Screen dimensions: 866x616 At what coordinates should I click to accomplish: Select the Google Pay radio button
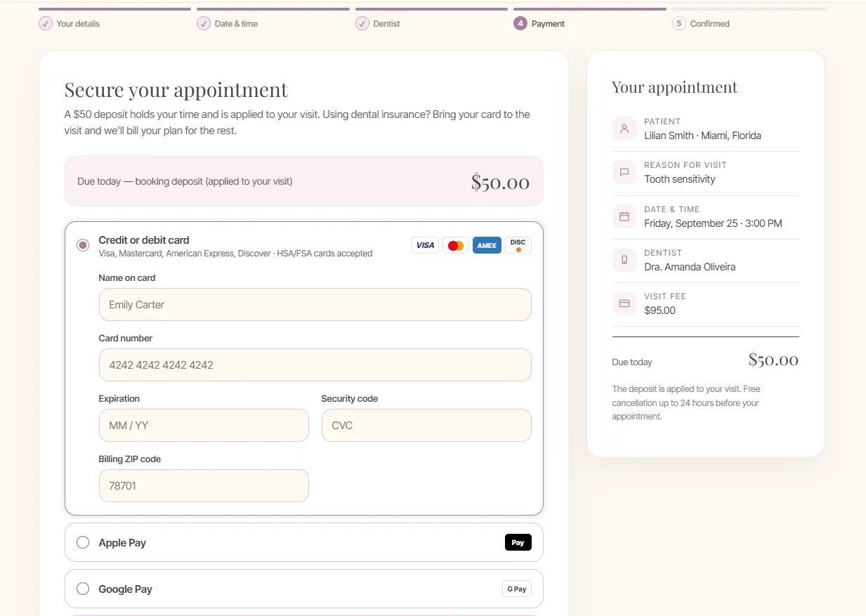pos(83,589)
